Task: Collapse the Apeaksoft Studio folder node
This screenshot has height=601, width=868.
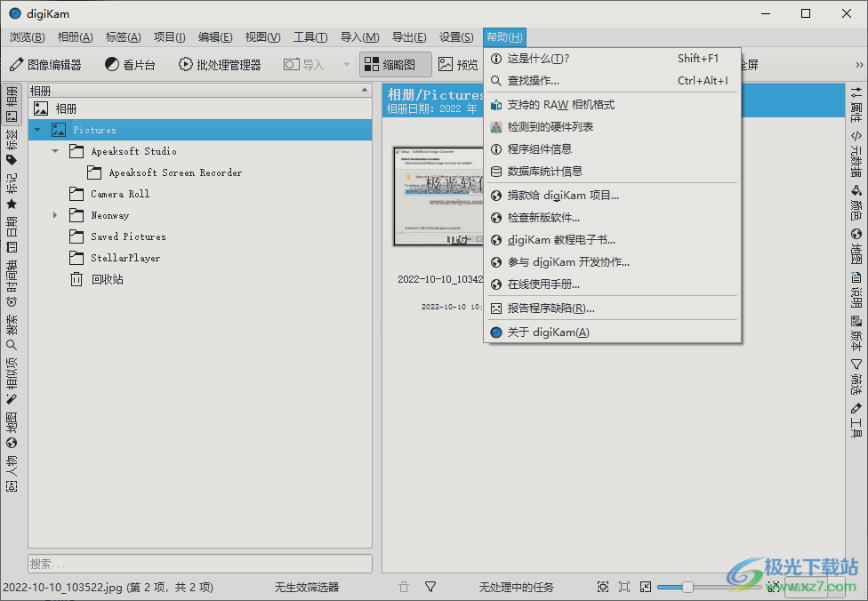Action: coord(55,151)
